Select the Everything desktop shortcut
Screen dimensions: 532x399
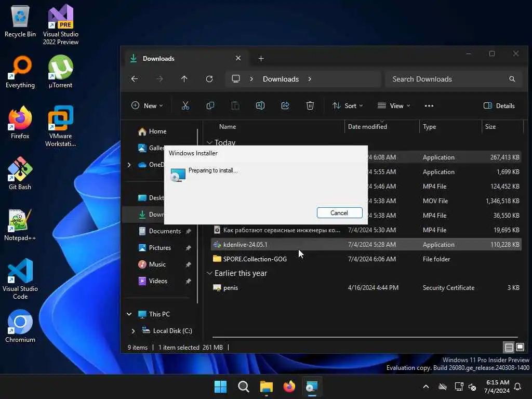20,72
